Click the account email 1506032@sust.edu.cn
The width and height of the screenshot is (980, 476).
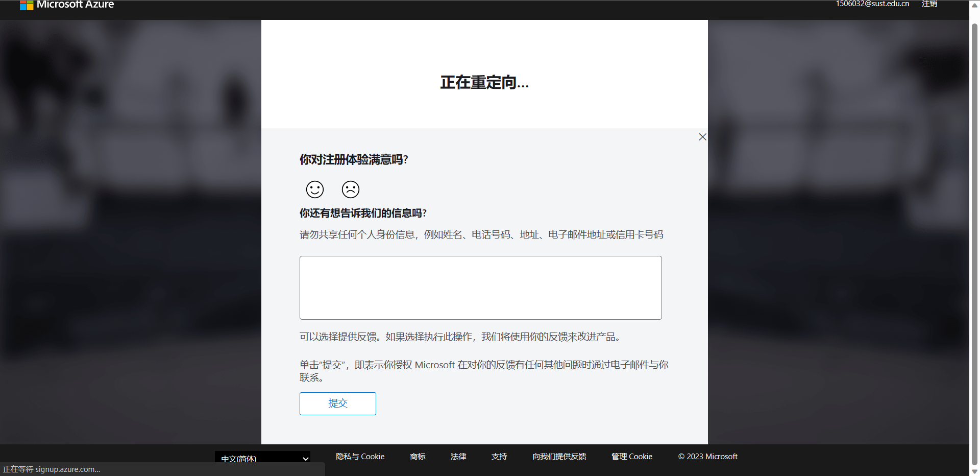872,4
